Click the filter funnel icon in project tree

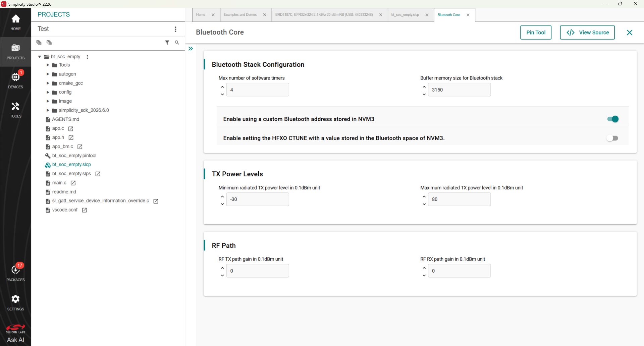pos(167,43)
